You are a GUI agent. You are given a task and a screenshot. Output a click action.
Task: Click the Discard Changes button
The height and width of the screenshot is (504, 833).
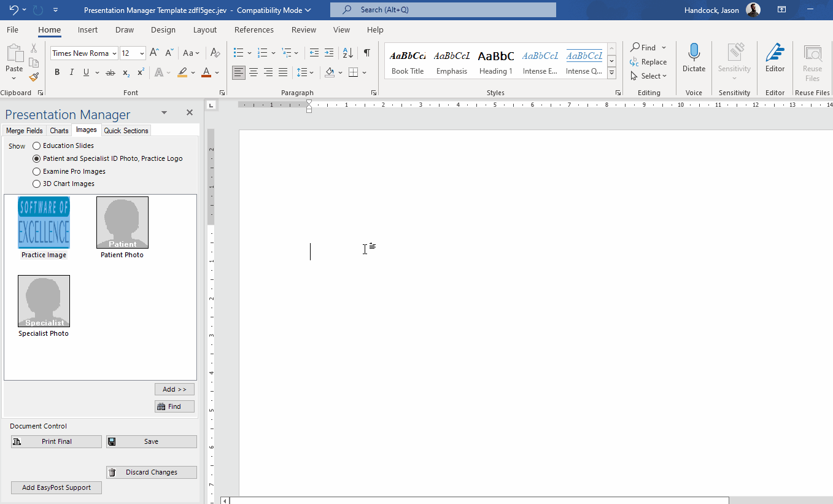tap(151, 472)
